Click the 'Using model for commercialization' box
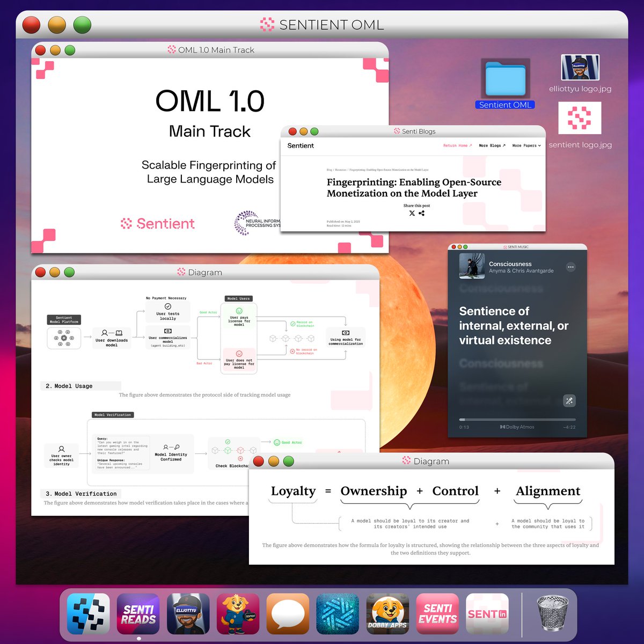Viewport: 644px width, 644px height. [x=346, y=338]
